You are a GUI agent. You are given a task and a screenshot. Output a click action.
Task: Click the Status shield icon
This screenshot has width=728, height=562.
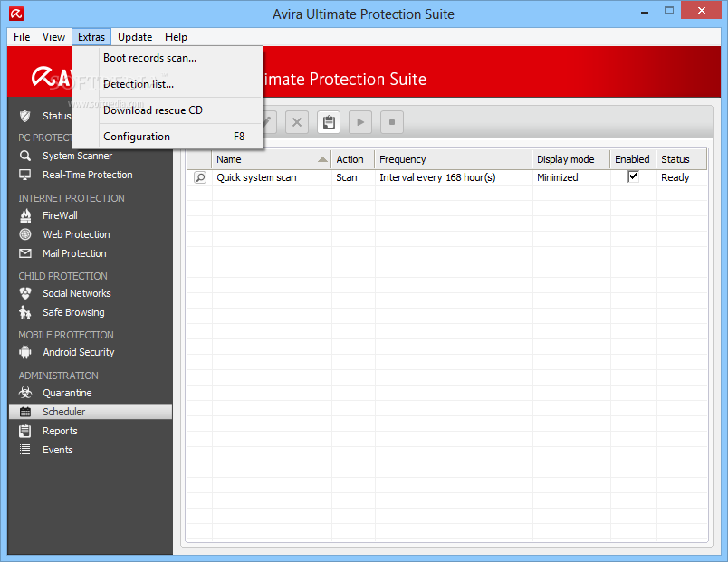coord(25,116)
